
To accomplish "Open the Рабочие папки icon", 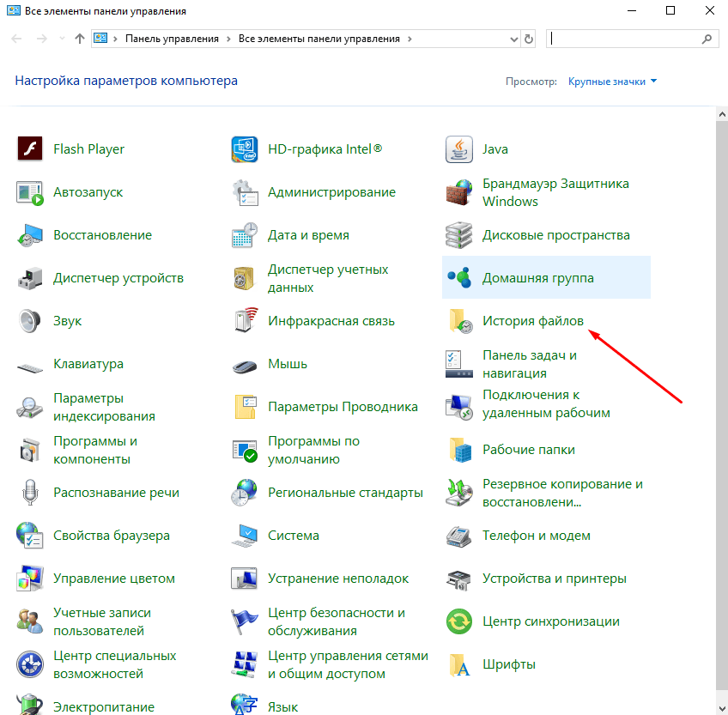I will (x=460, y=450).
